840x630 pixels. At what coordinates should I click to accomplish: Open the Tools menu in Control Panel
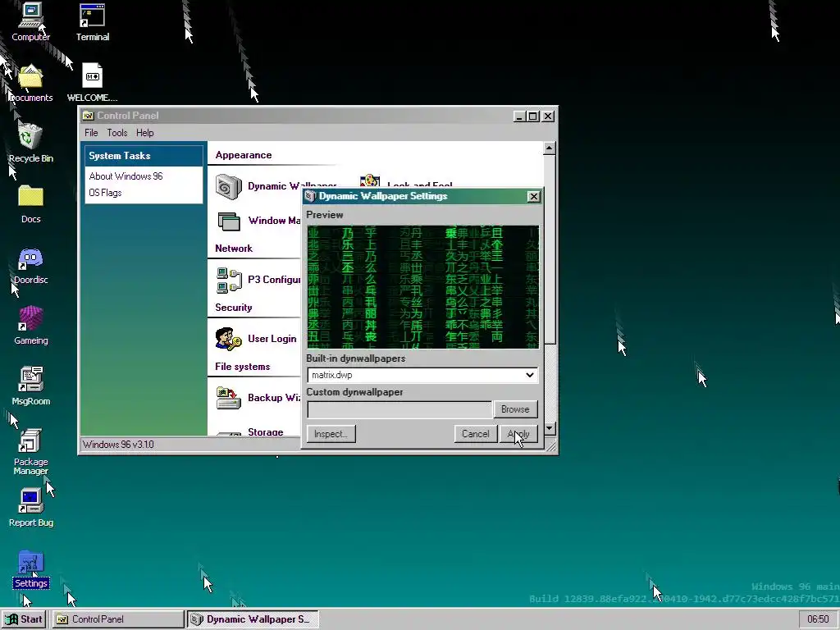[x=116, y=133]
